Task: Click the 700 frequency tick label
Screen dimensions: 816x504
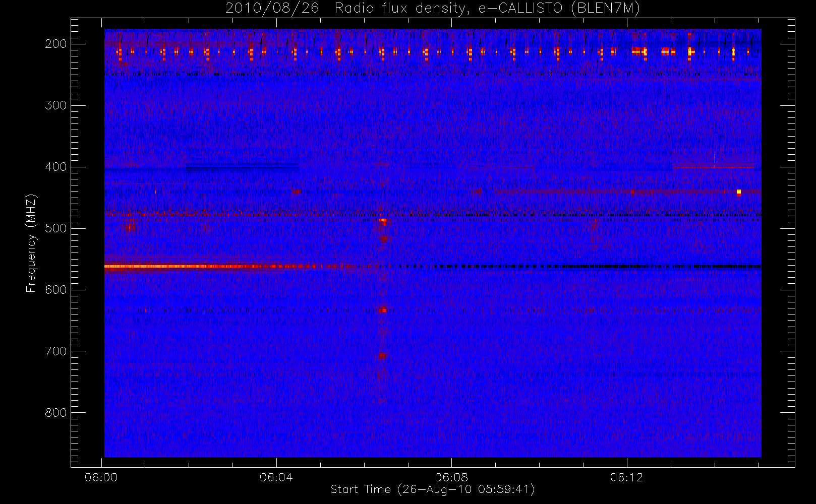Action: [56, 351]
